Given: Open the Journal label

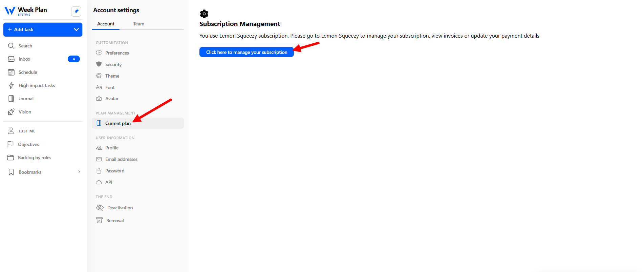Looking at the screenshot, I should (26, 99).
